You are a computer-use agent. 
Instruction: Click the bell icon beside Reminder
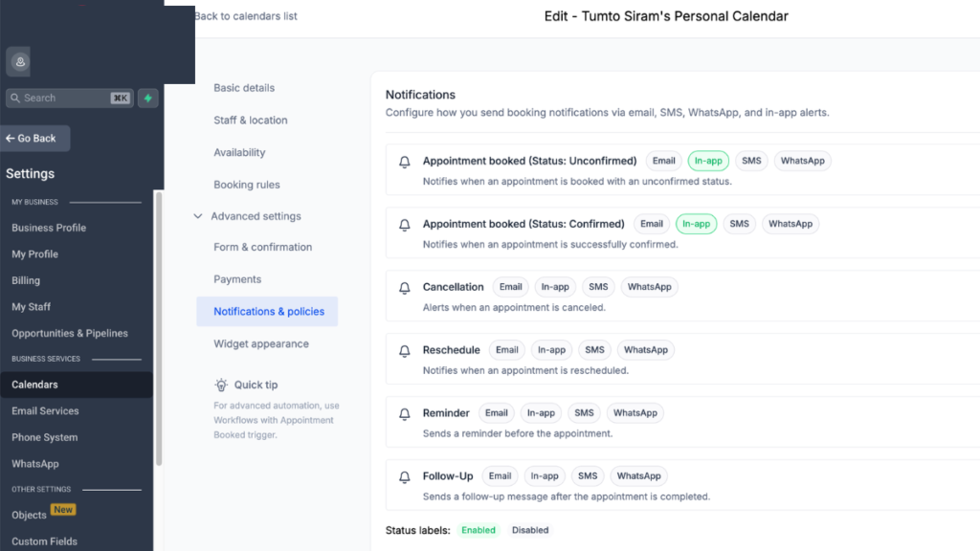[x=404, y=412]
